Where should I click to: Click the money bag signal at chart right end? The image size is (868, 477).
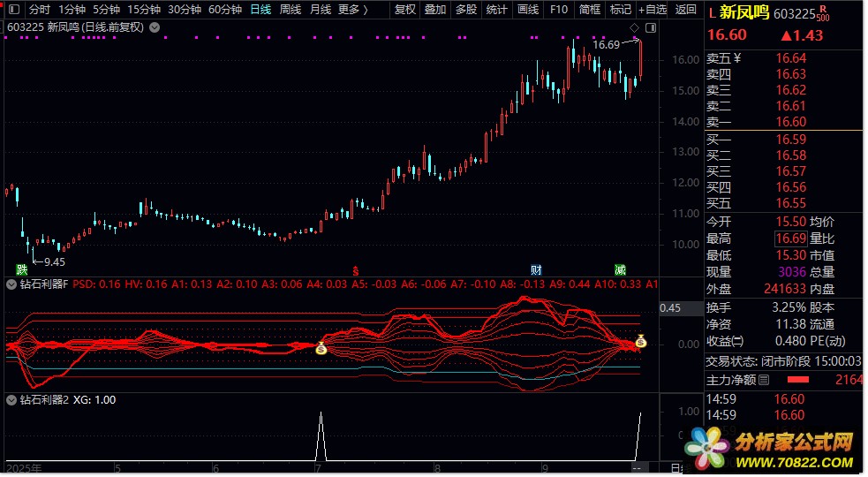[x=640, y=341]
